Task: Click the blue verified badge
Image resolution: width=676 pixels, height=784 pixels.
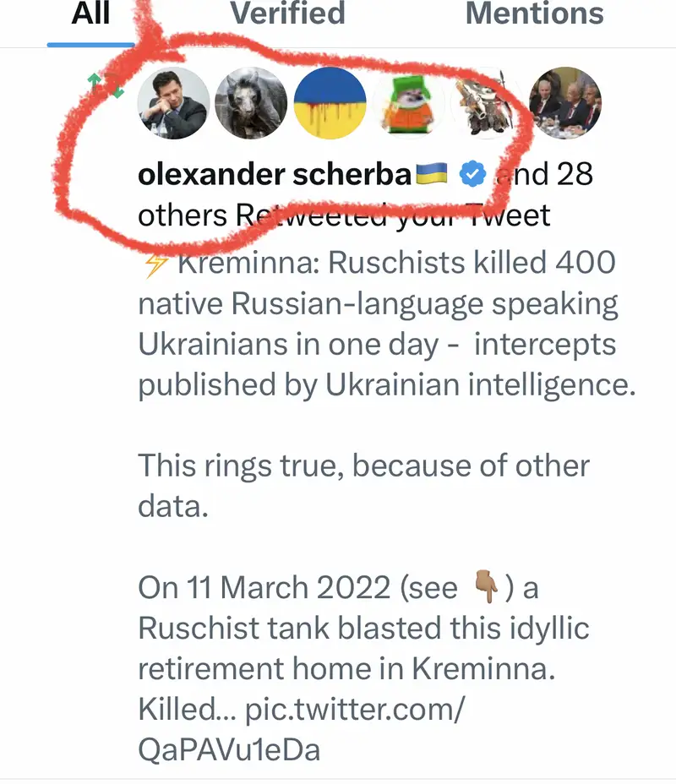Action: pyautogui.click(x=472, y=174)
